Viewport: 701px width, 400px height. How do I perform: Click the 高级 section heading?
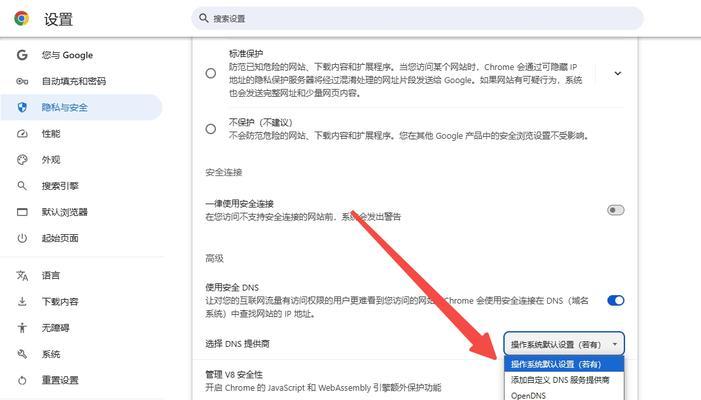214,258
